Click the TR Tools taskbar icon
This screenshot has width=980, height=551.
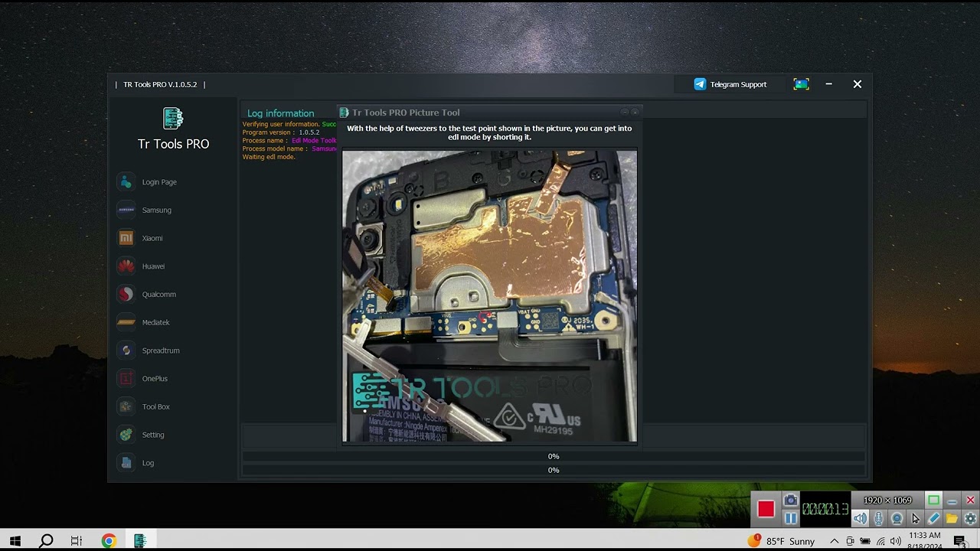pyautogui.click(x=140, y=541)
